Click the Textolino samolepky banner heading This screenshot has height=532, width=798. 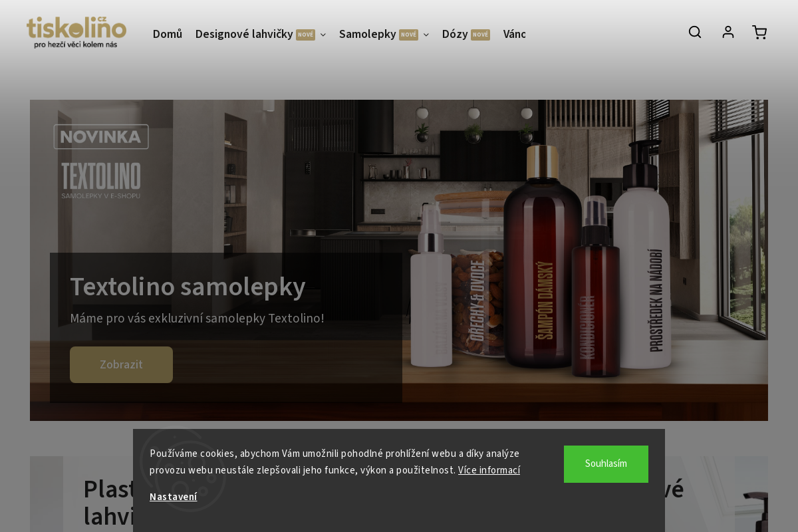188,286
